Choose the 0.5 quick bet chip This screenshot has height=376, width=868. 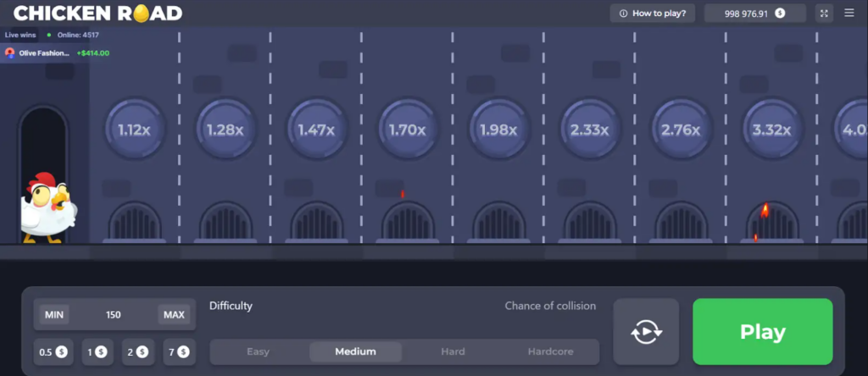pyautogui.click(x=53, y=351)
